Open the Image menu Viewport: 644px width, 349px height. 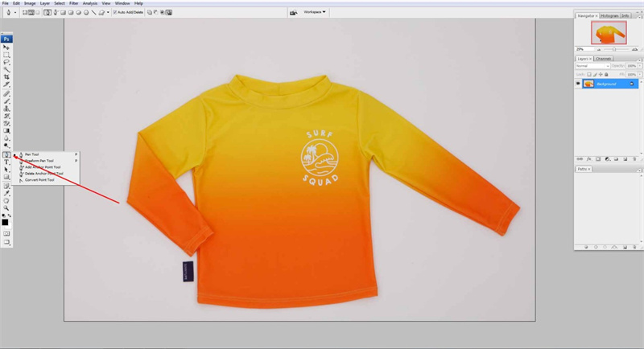[30, 3]
